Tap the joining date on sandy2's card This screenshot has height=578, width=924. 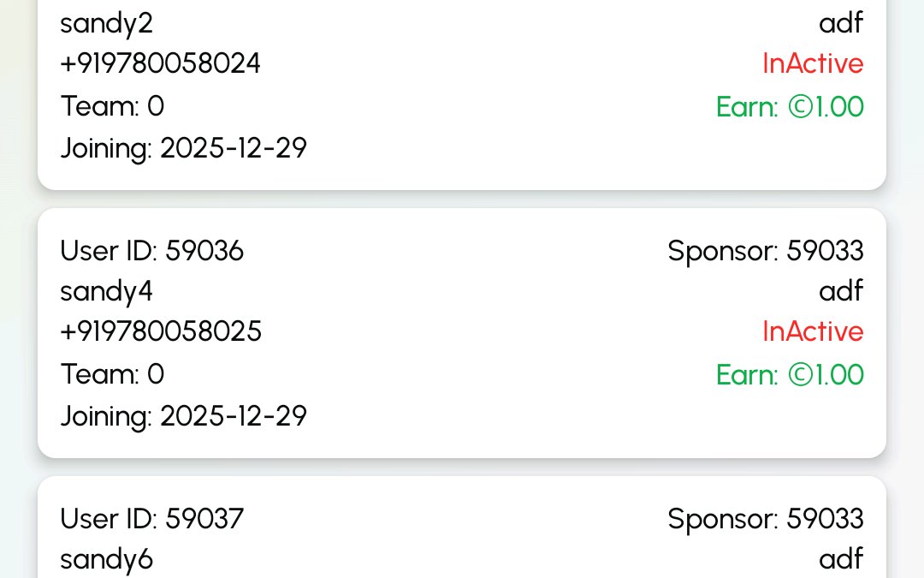[x=183, y=149]
